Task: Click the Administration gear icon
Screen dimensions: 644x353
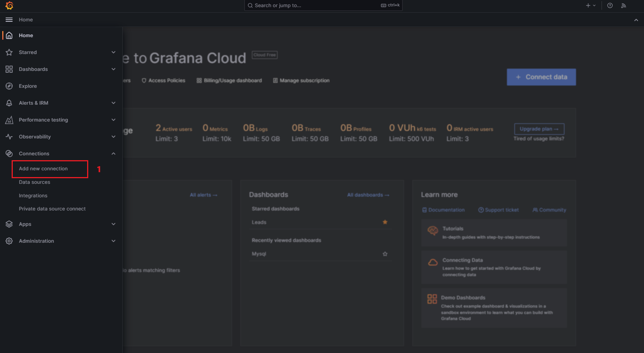Action: [9, 241]
